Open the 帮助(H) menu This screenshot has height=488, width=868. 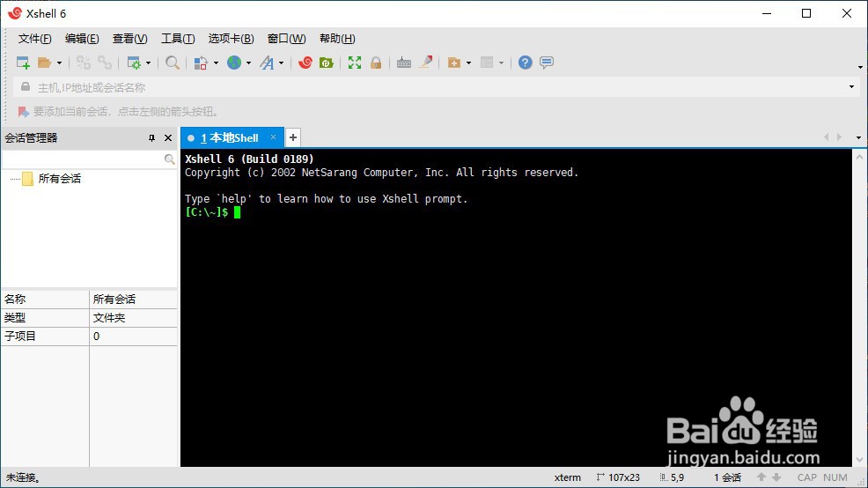click(x=337, y=39)
